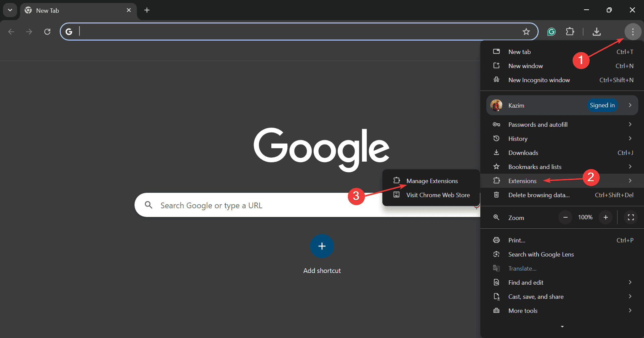This screenshot has height=338, width=644.
Task: Open the Grammarly extension icon
Action: 551,32
